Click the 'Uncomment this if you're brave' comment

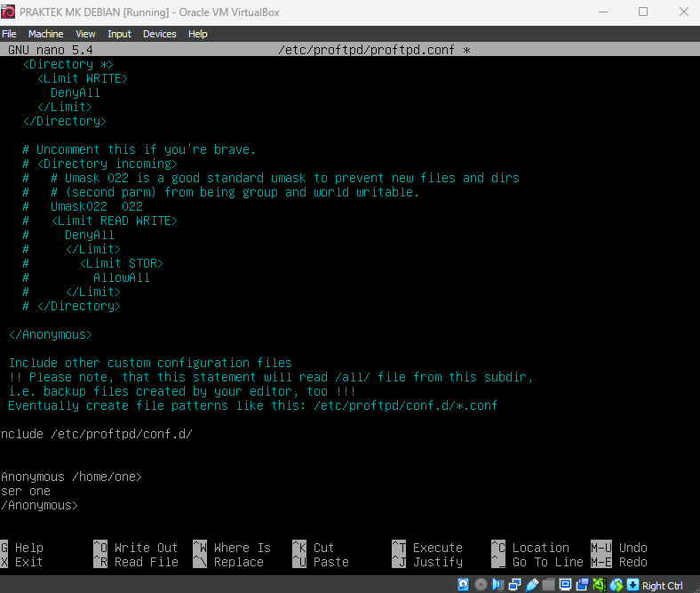click(139, 149)
